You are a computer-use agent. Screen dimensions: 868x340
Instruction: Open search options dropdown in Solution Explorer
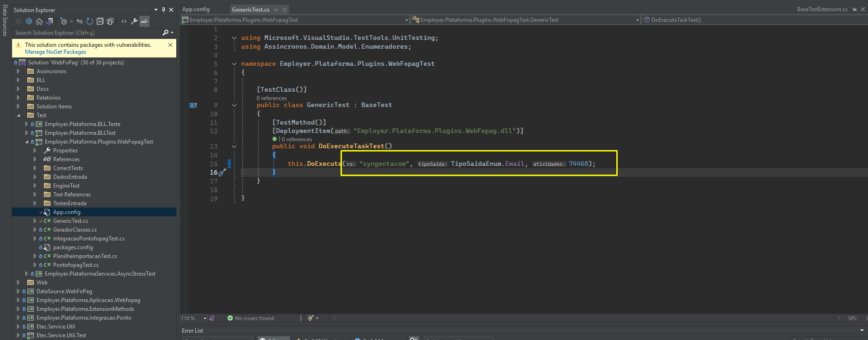point(172,33)
